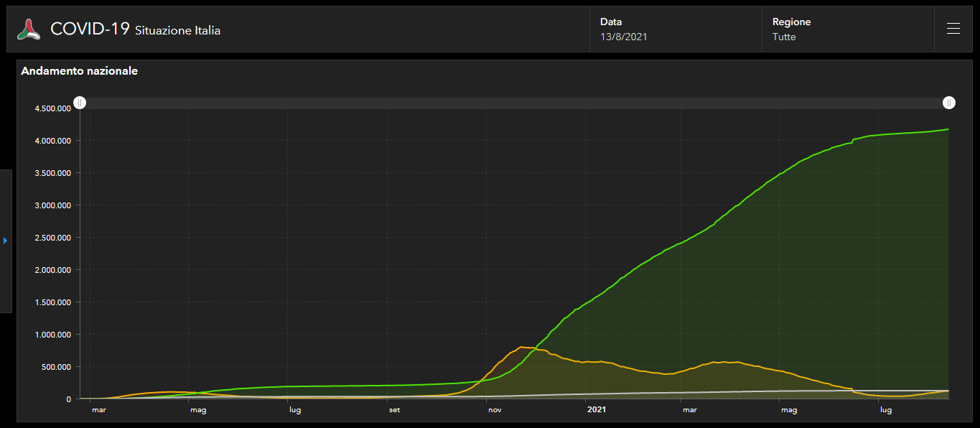This screenshot has height=428, width=980.
Task: Click the COVID-19 Situazione Italia title
Action: point(135,29)
